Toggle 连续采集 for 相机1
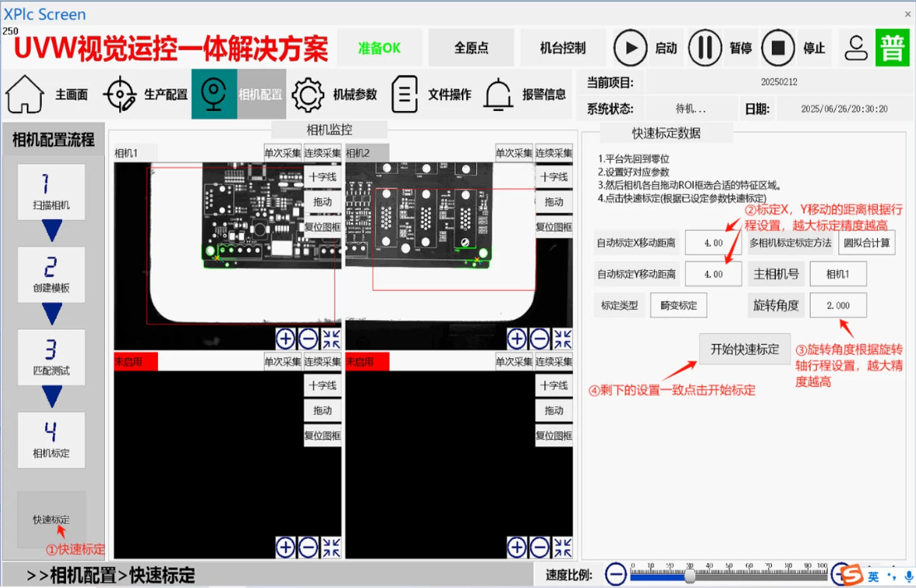The height and width of the screenshot is (588, 916). [322, 153]
